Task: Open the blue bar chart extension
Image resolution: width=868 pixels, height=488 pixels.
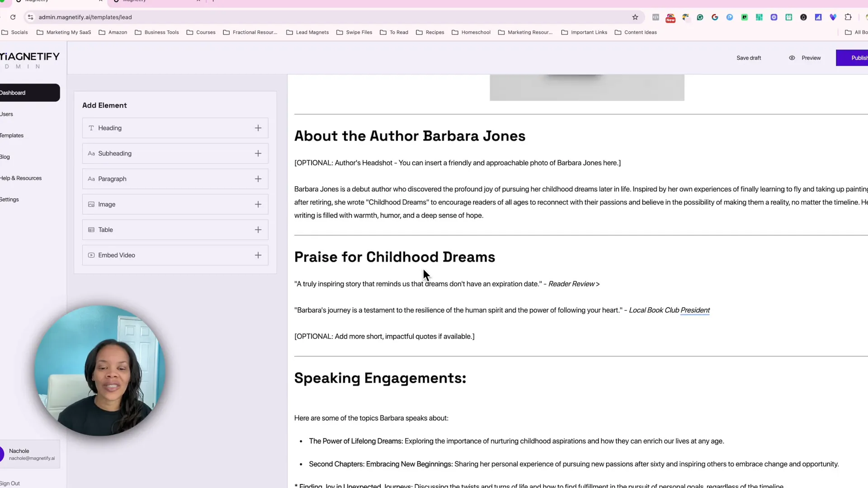Action: tap(818, 17)
